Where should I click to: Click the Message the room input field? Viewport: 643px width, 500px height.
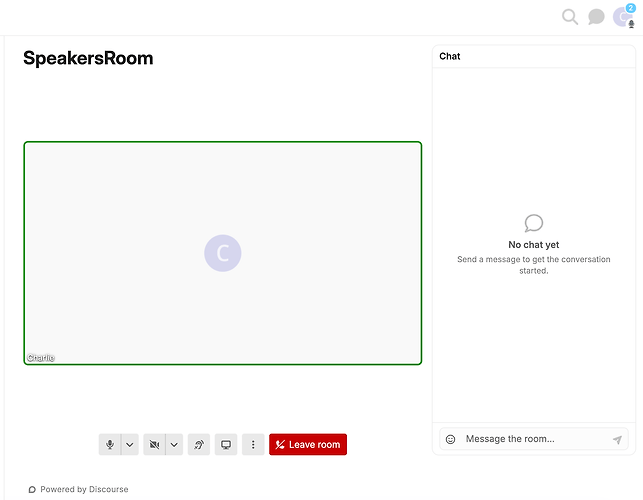pos(534,439)
